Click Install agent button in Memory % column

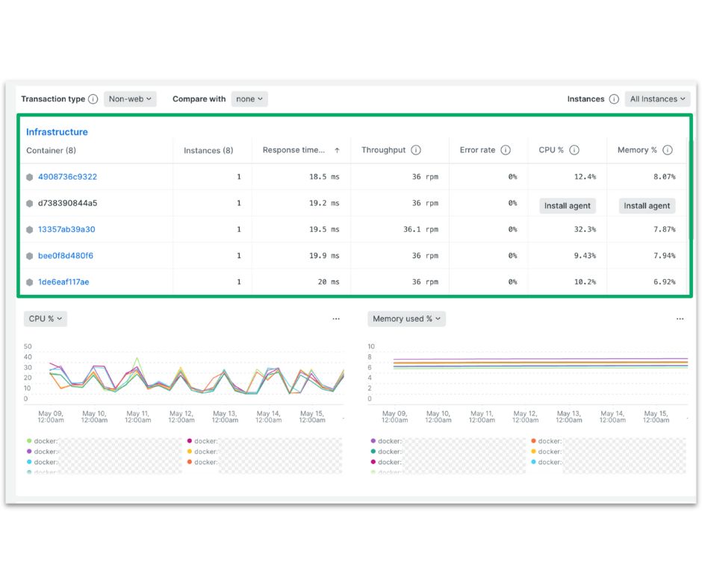[647, 206]
